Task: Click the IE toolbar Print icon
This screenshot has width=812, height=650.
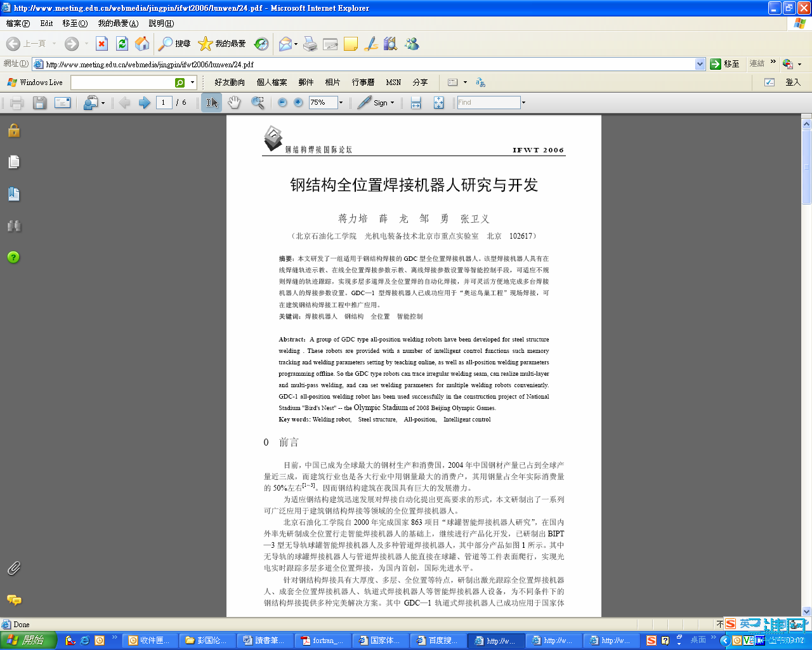Action: [x=310, y=43]
